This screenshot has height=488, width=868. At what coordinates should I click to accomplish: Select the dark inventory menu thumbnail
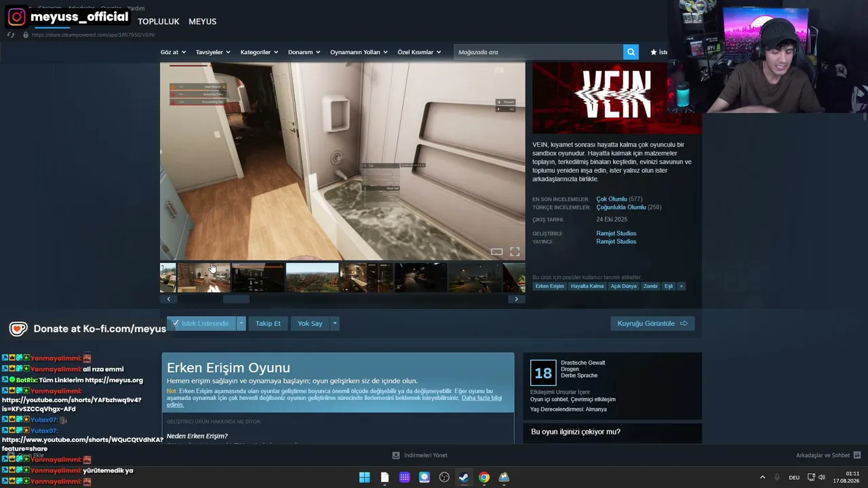click(x=258, y=278)
